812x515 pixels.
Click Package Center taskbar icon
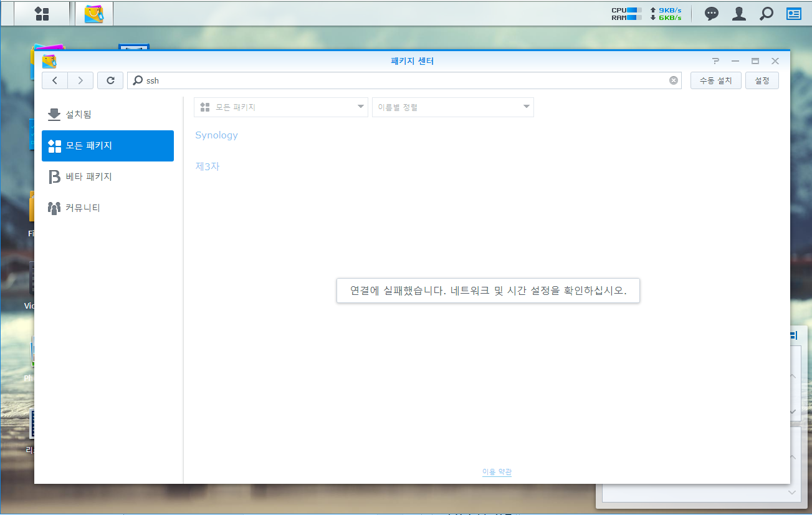click(x=94, y=14)
